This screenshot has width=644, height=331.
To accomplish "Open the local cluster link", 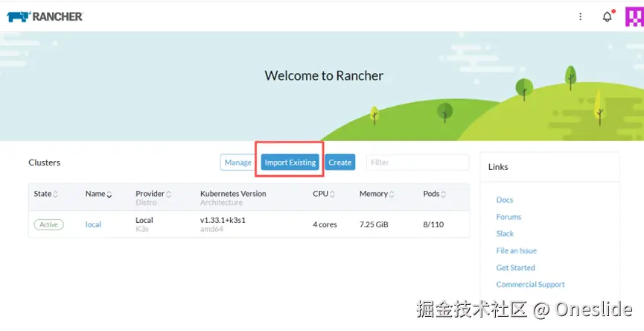I will [93, 224].
